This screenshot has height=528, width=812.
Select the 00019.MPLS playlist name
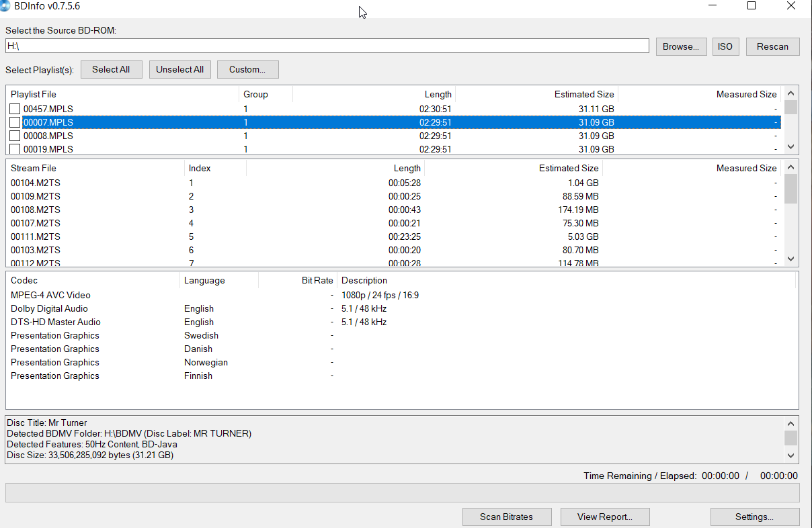(x=48, y=149)
